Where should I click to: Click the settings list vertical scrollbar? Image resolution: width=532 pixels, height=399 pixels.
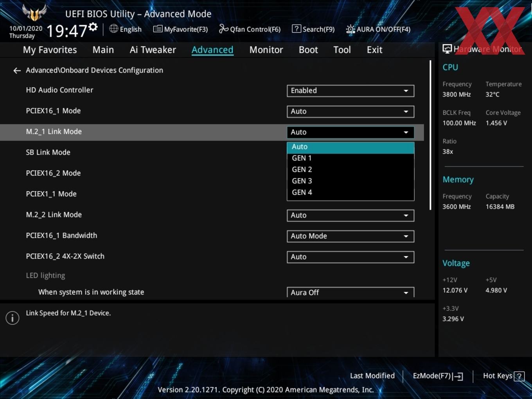click(431, 135)
